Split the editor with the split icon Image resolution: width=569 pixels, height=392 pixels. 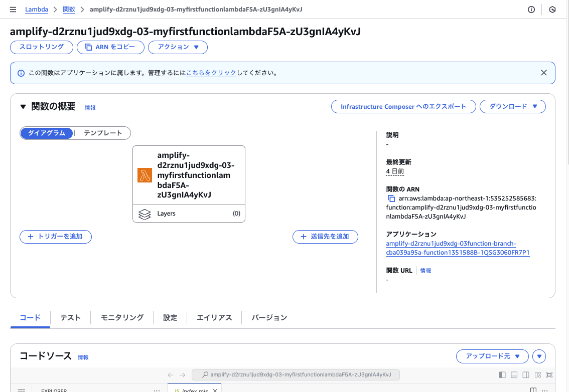tap(533, 390)
